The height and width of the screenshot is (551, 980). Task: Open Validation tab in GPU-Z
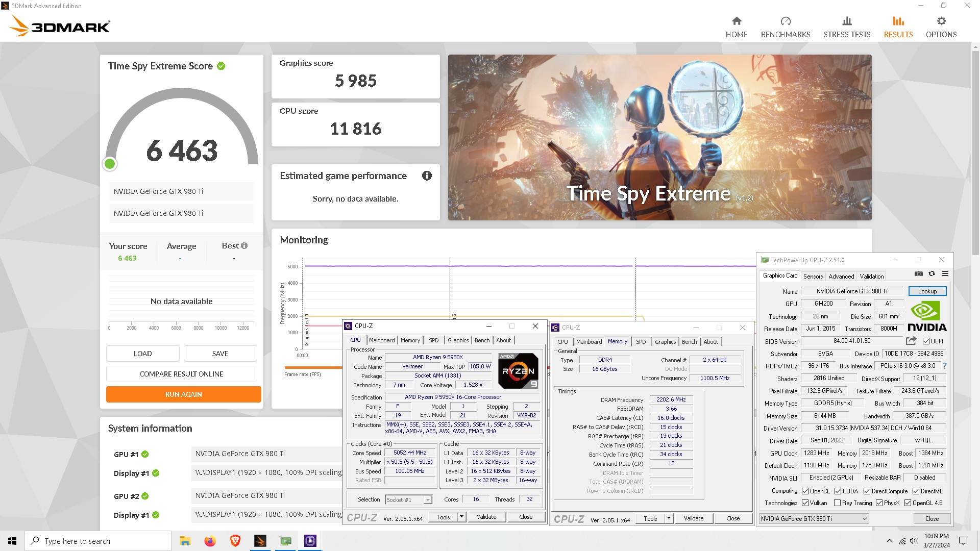871,277
